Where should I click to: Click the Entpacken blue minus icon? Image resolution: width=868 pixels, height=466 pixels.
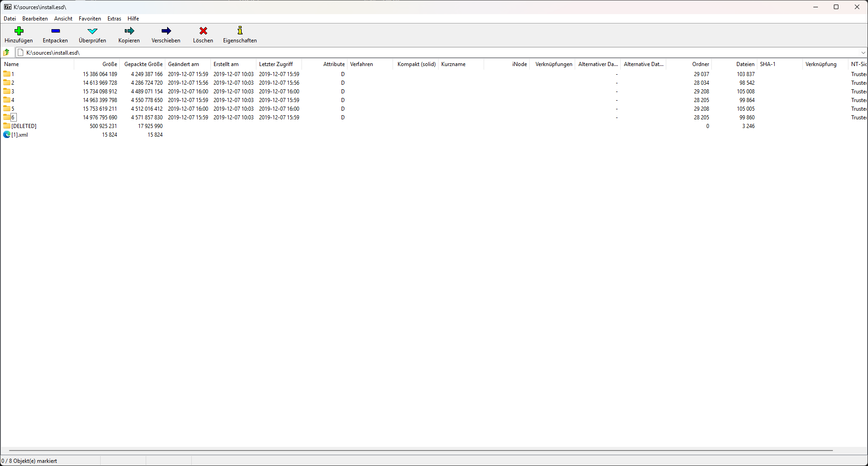click(56, 31)
